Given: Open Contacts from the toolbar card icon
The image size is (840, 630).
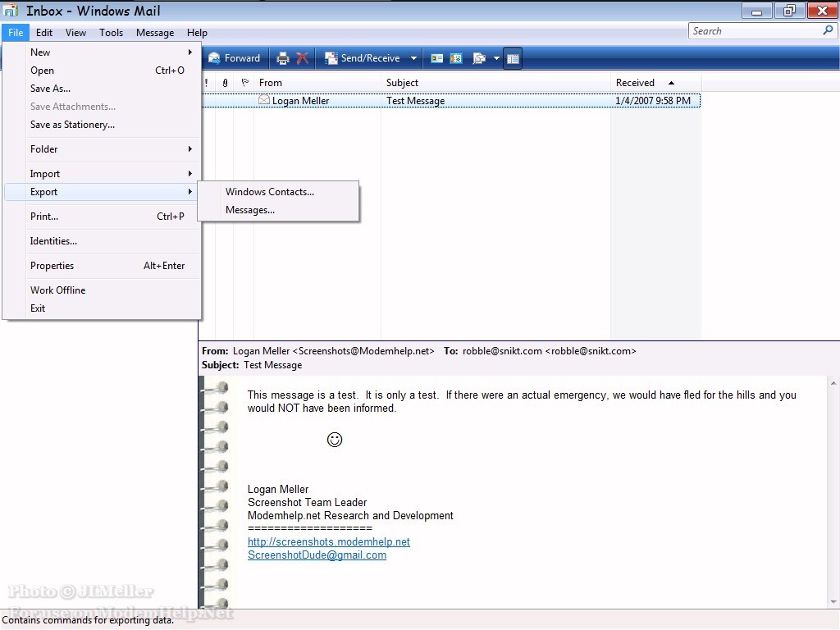Looking at the screenshot, I should click(437, 58).
